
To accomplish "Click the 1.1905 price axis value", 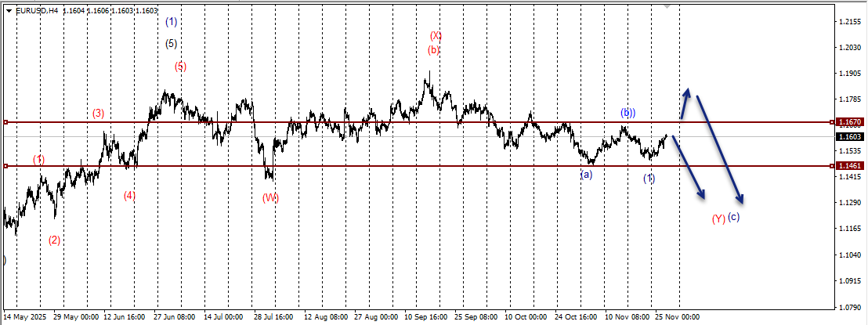I will point(850,74).
